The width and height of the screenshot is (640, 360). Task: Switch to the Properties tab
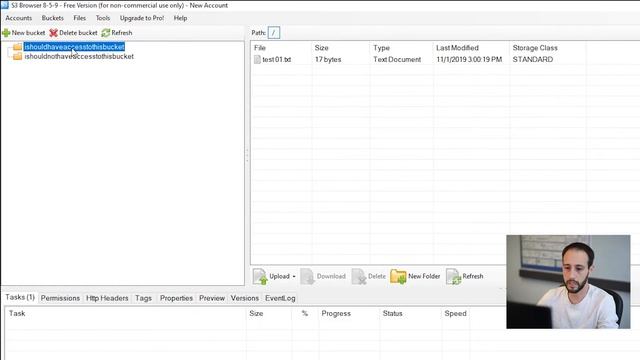[x=176, y=298]
